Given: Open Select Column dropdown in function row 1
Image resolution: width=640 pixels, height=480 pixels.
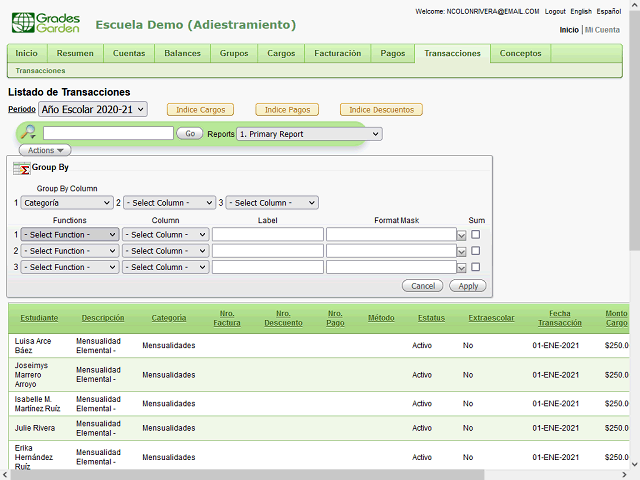Looking at the screenshot, I should 165,235.
